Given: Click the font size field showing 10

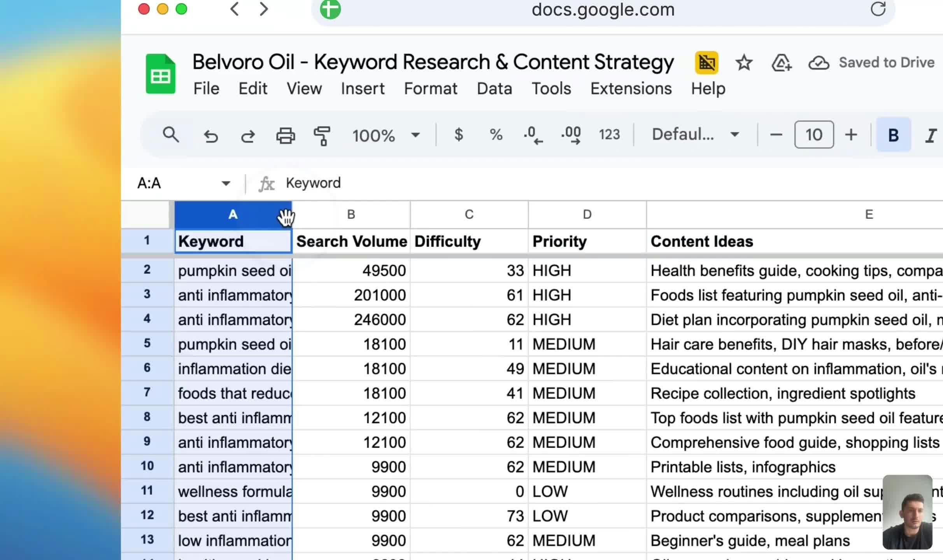Looking at the screenshot, I should (814, 135).
